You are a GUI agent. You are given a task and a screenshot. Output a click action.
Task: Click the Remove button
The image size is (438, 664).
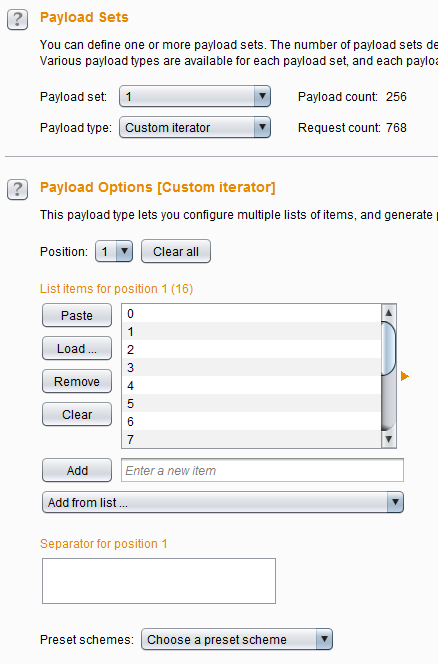(77, 382)
